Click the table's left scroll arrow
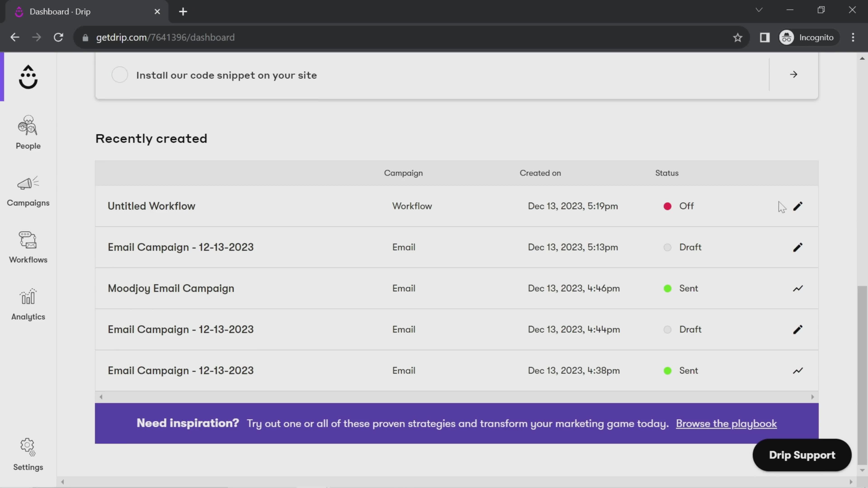868x488 pixels. [x=101, y=397]
